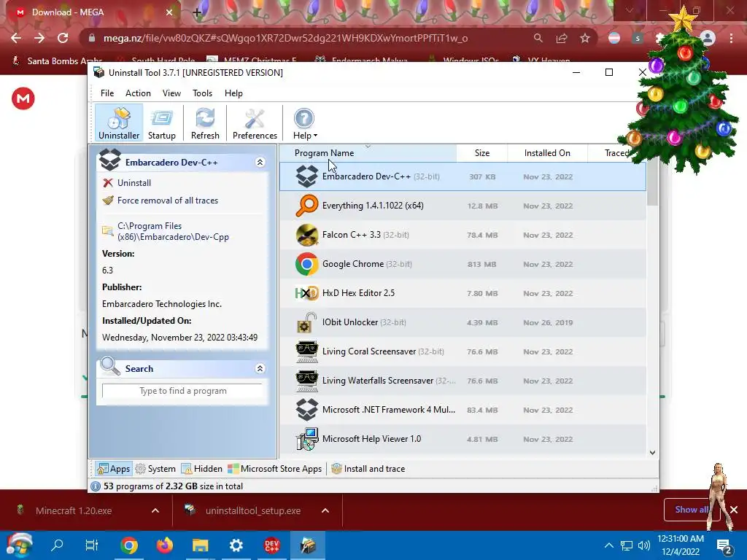Select the Living Waterfalls Screensaver icon
Screen dimensions: 747x560
pos(307,381)
